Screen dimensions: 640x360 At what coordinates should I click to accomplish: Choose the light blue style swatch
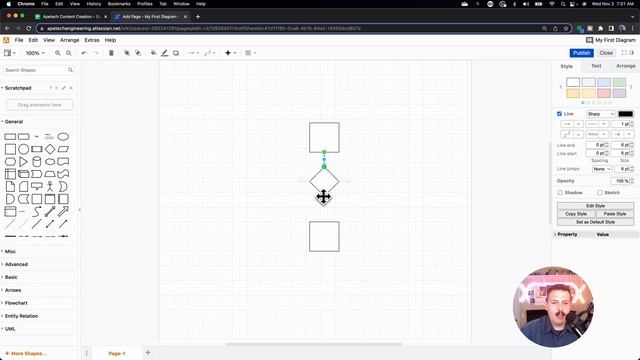(604, 82)
